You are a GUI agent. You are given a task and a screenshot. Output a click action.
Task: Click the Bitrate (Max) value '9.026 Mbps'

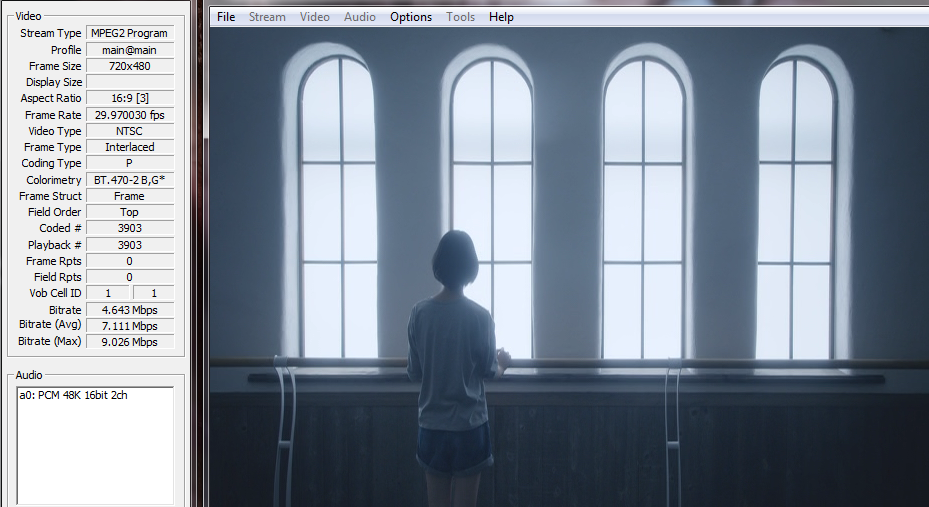point(130,342)
